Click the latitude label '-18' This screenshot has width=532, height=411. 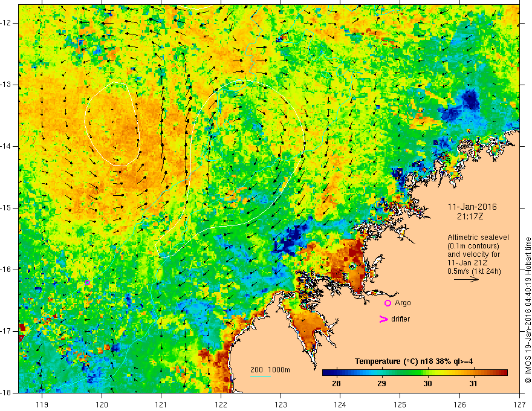point(6,393)
